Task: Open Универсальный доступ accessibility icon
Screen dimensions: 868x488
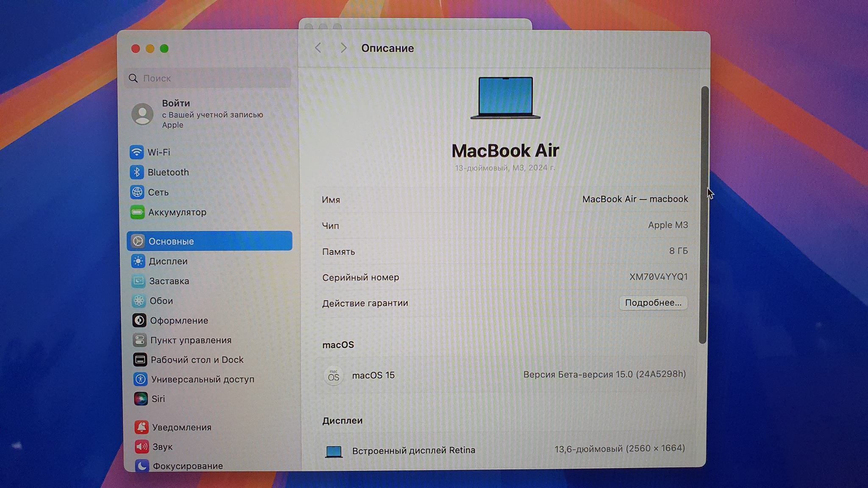Action: pyautogui.click(x=140, y=379)
